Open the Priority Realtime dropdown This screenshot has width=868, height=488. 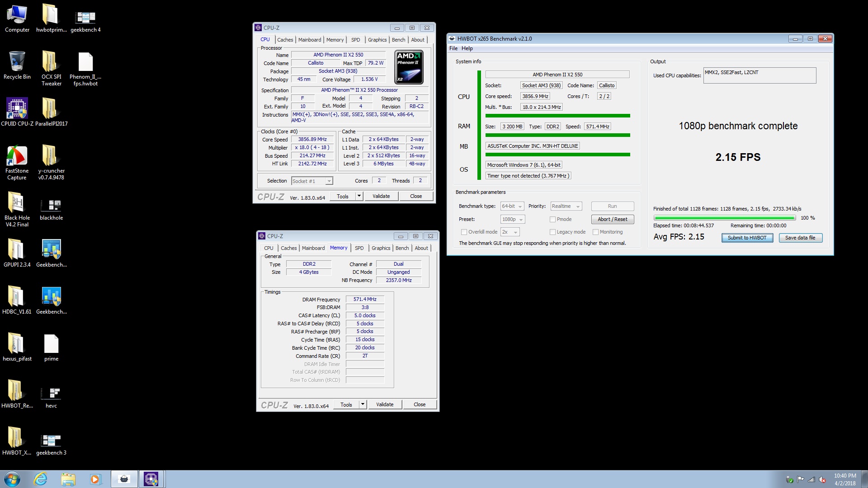[x=566, y=206]
